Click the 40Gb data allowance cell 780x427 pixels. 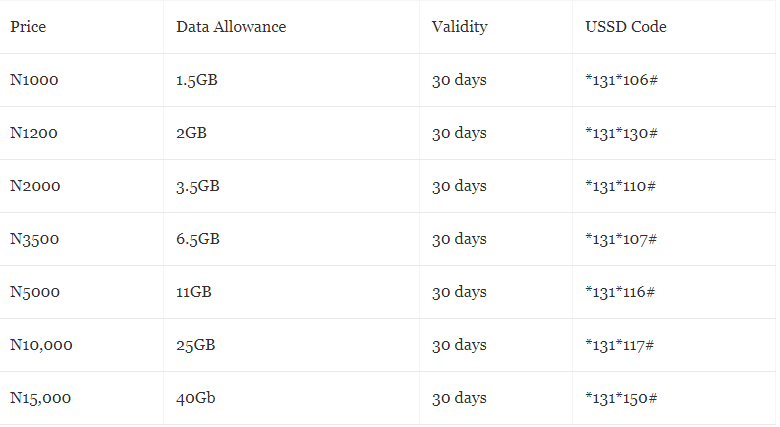pos(196,398)
